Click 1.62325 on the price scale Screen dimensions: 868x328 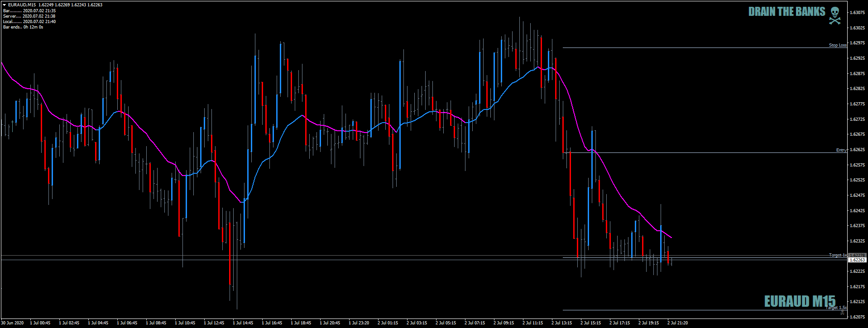[x=858, y=241]
